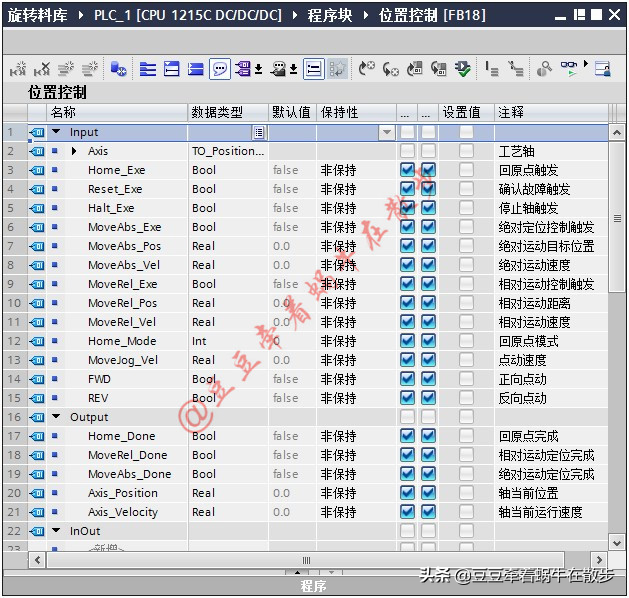Screen dimensions: 629x598
Task: Uncheck first accessibility checkbox for Home_Exe
Action: [x=407, y=170]
